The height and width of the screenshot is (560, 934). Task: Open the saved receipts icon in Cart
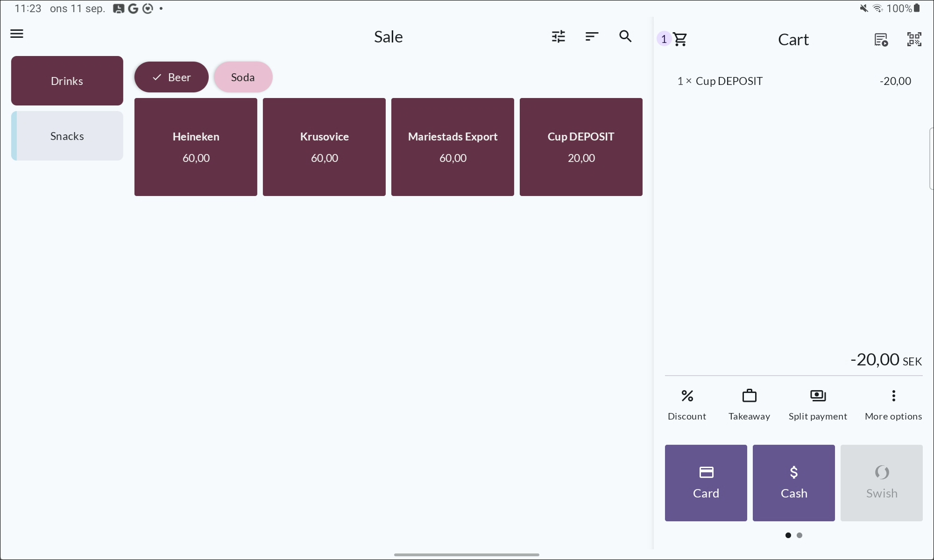coord(881,40)
